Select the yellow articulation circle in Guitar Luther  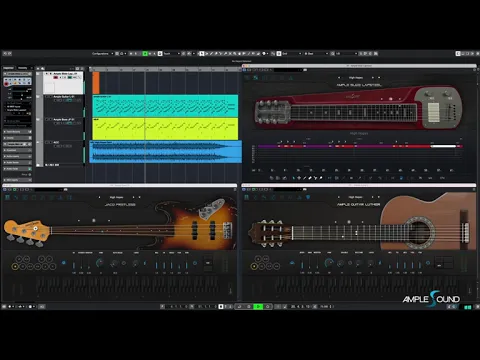(x=254, y=266)
